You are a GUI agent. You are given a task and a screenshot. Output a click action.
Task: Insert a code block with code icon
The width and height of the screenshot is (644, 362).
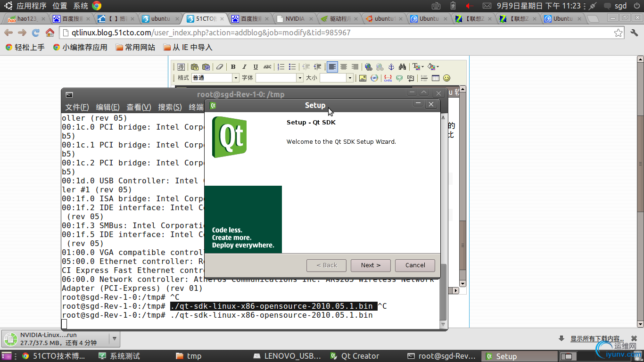pyautogui.click(x=388, y=78)
